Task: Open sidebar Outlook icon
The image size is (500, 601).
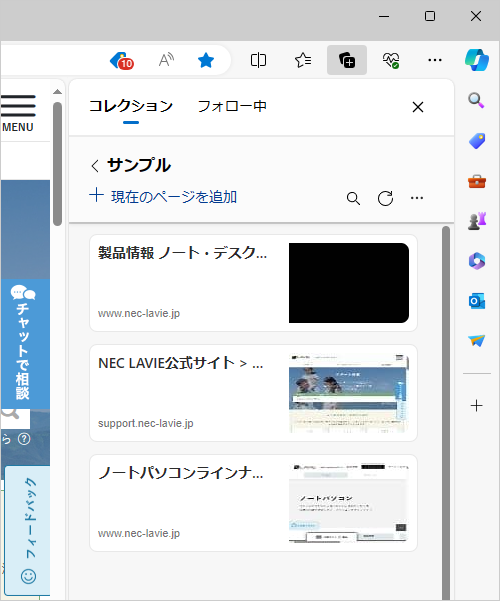Action: pyautogui.click(x=477, y=301)
